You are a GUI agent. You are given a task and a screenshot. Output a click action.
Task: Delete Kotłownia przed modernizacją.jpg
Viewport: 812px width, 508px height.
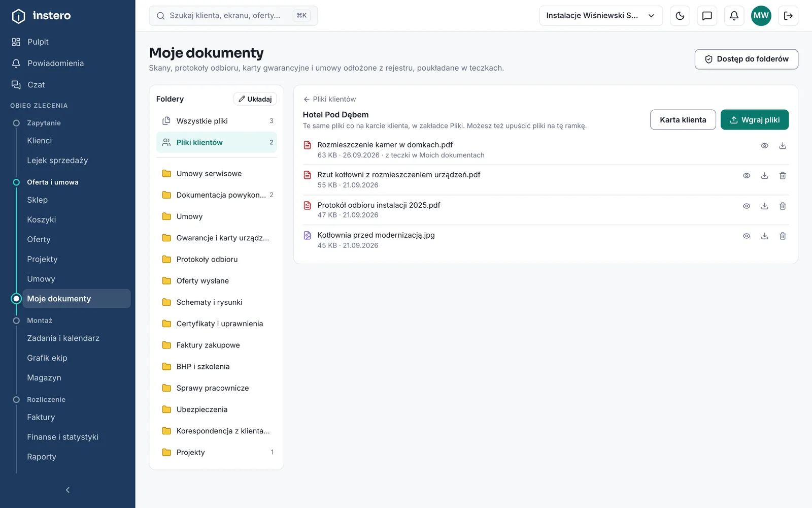(783, 236)
